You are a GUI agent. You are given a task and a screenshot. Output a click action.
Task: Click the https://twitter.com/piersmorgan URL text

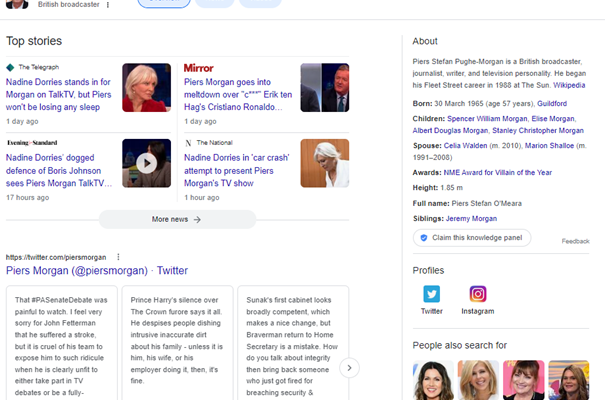coord(56,257)
